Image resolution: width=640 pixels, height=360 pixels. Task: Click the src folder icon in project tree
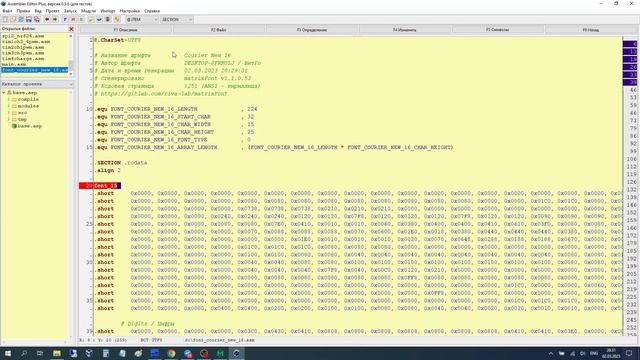(14, 113)
